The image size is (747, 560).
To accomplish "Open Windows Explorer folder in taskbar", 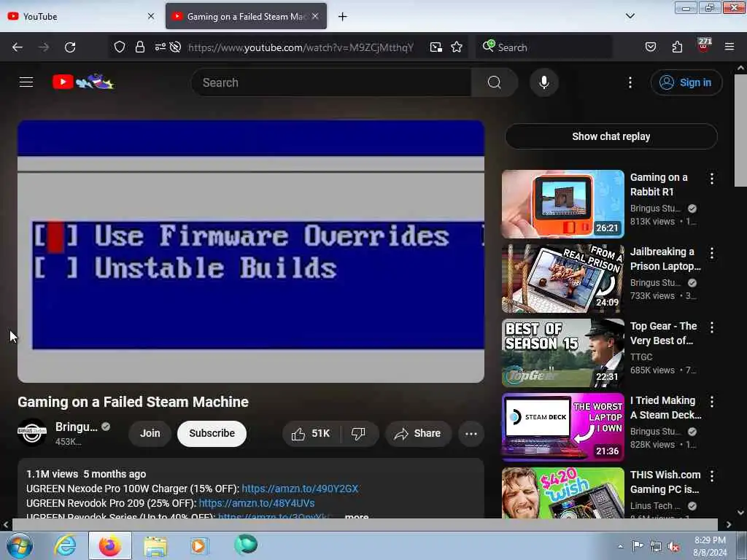I will [155, 546].
